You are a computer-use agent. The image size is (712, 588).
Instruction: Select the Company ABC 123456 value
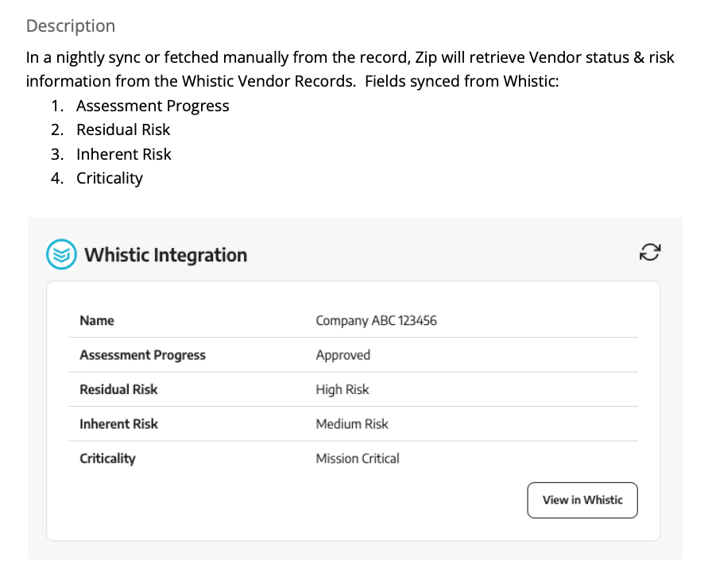point(376,320)
